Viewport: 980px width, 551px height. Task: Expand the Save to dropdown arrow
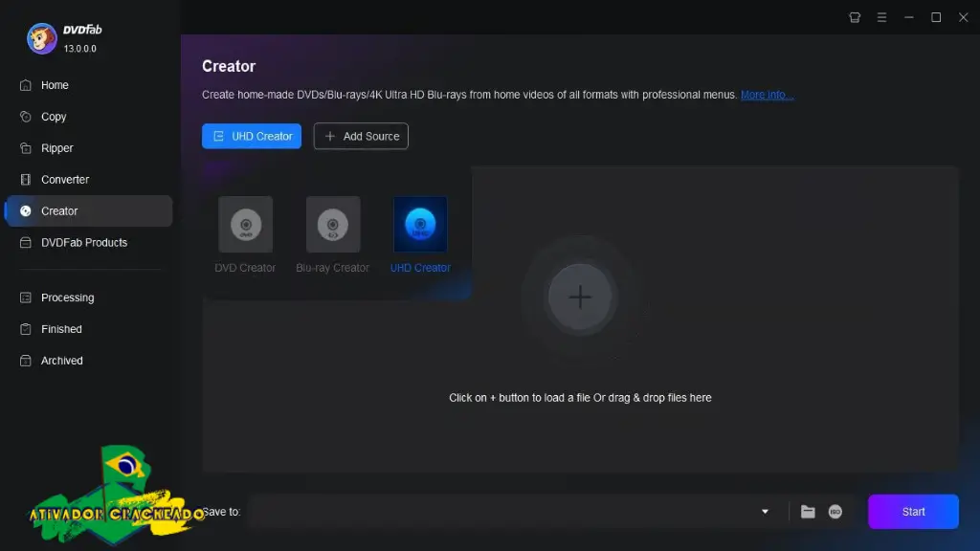[x=765, y=512]
